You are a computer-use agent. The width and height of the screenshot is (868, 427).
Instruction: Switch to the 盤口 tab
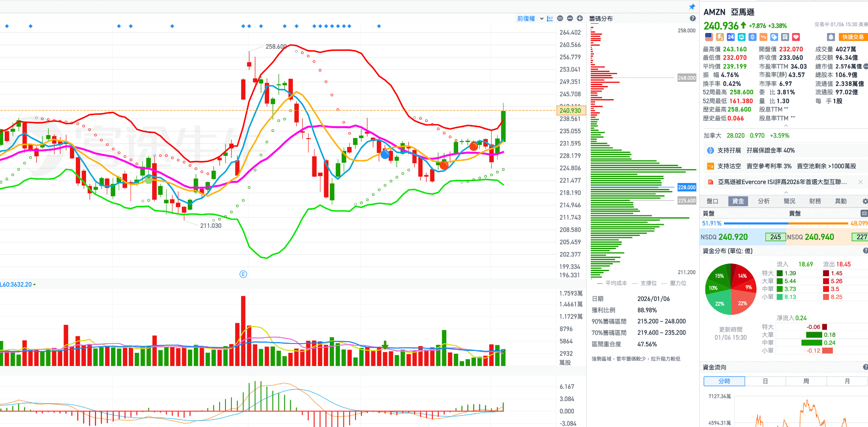(x=712, y=201)
